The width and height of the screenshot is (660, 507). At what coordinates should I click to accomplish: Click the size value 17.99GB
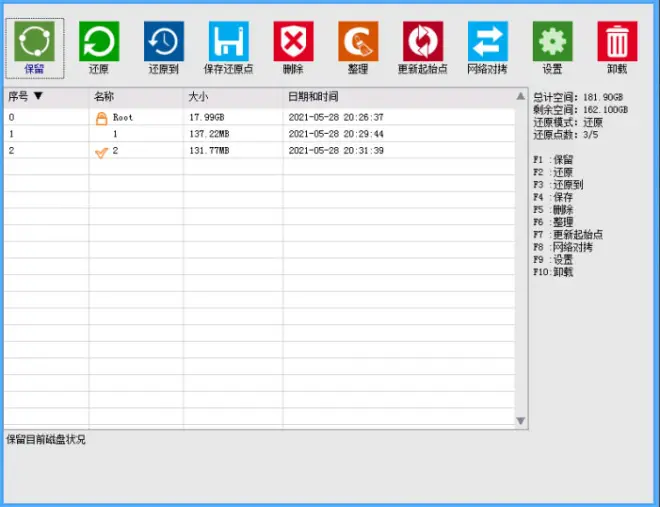coord(207,117)
